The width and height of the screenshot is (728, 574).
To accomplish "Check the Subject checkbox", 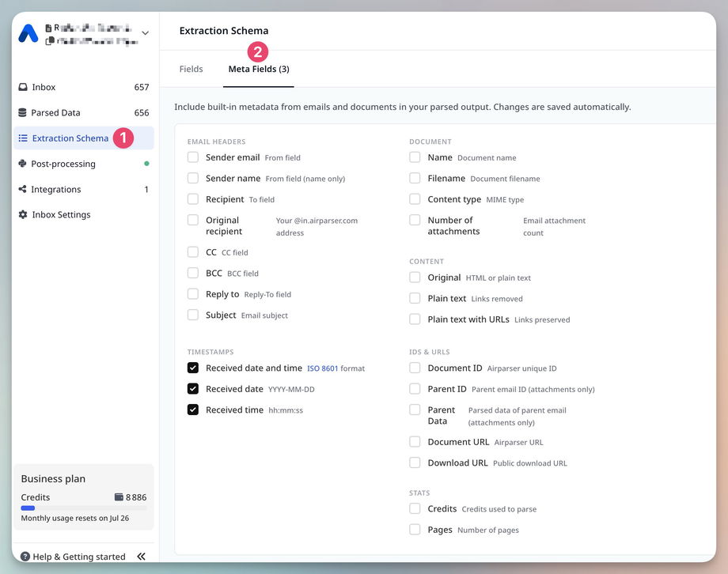I will click(192, 315).
